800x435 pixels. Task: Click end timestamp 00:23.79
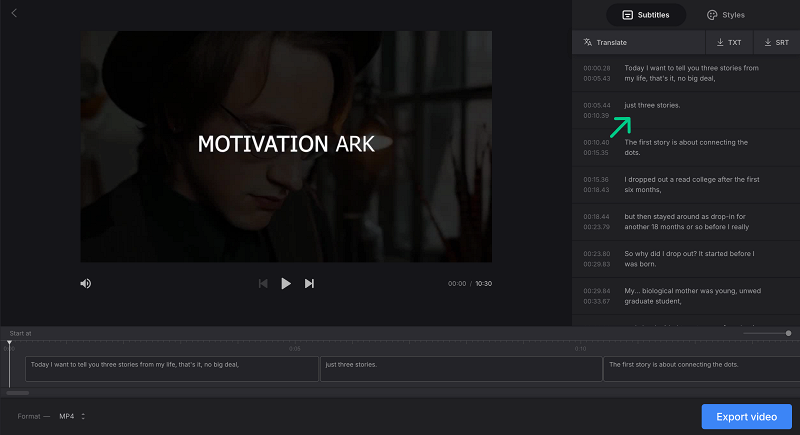click(596, 227)
